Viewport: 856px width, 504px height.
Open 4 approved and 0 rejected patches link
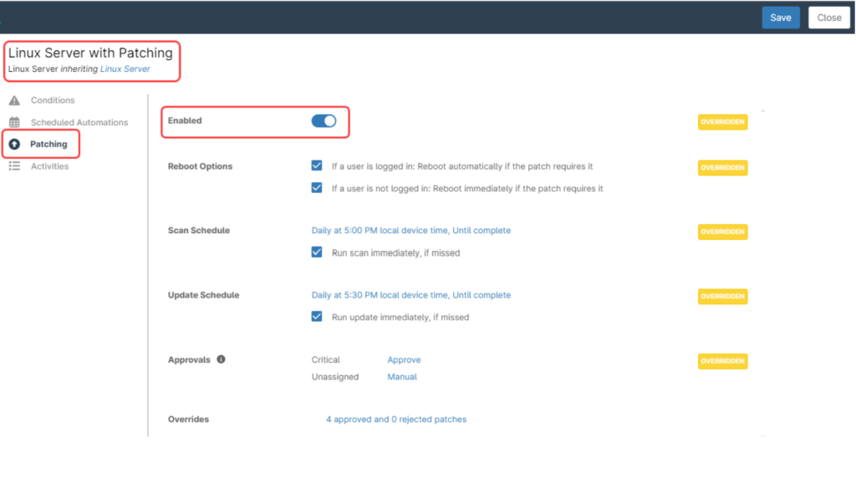coord(396,420)
